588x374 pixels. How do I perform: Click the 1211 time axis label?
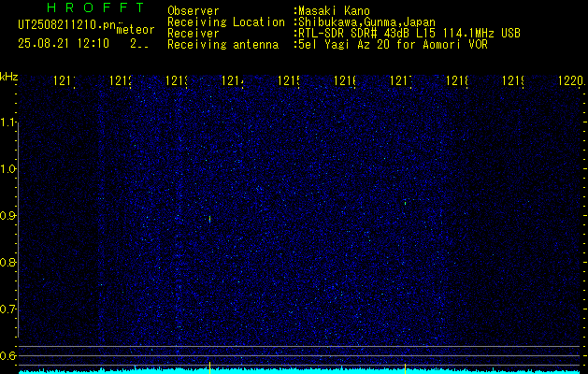(x=65, y=80)
